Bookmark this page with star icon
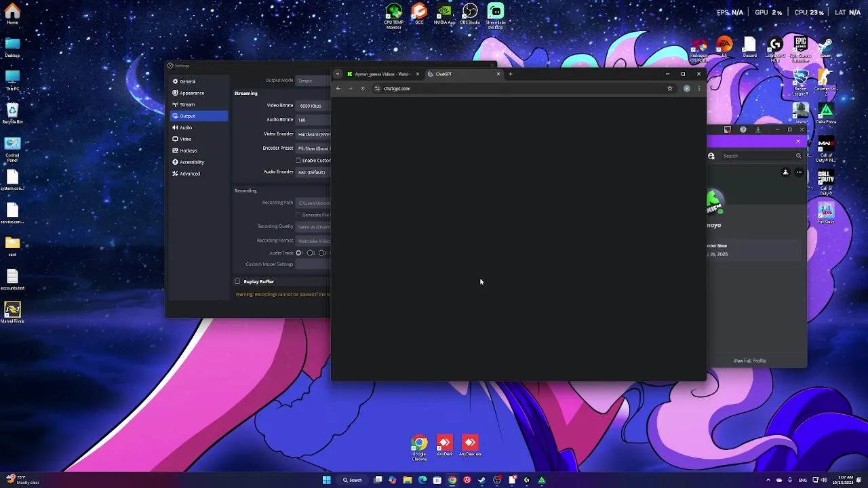Image resolution: width=868 pixels, height=488 pixels. pos(670,88)
